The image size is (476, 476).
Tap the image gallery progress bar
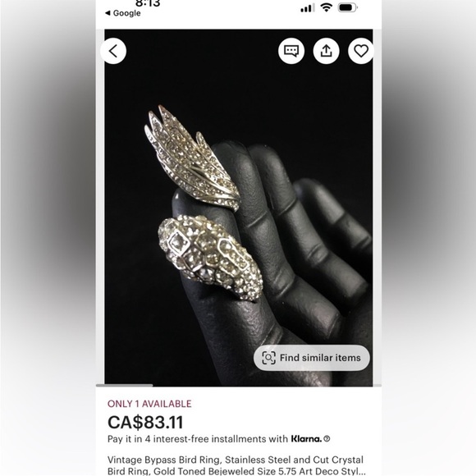pos(239,385)
